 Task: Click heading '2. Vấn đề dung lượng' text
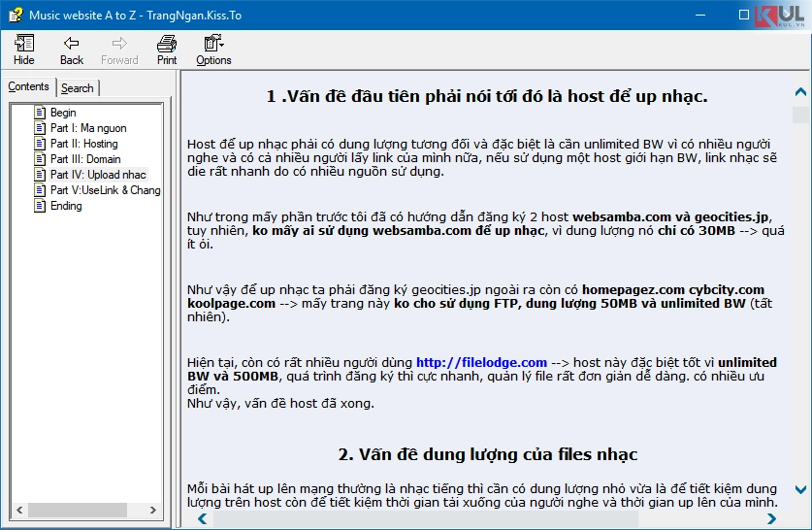[488, 454]
